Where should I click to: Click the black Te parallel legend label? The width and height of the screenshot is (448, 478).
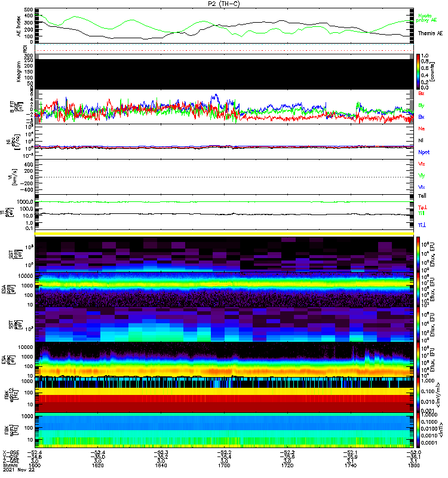(422, 196)
